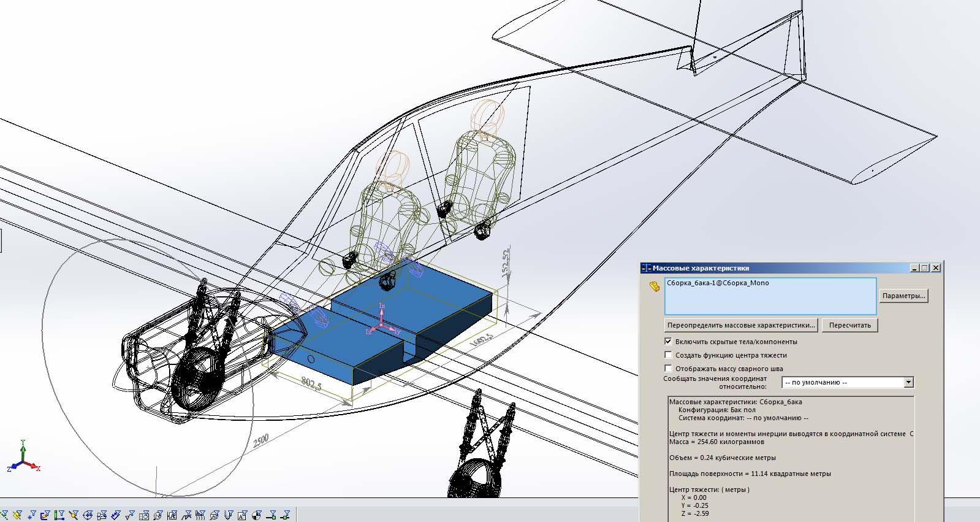Select the Filter Sketch pencil icon
The height and width of the screenshot is (522, 980).
pos(45,515)
